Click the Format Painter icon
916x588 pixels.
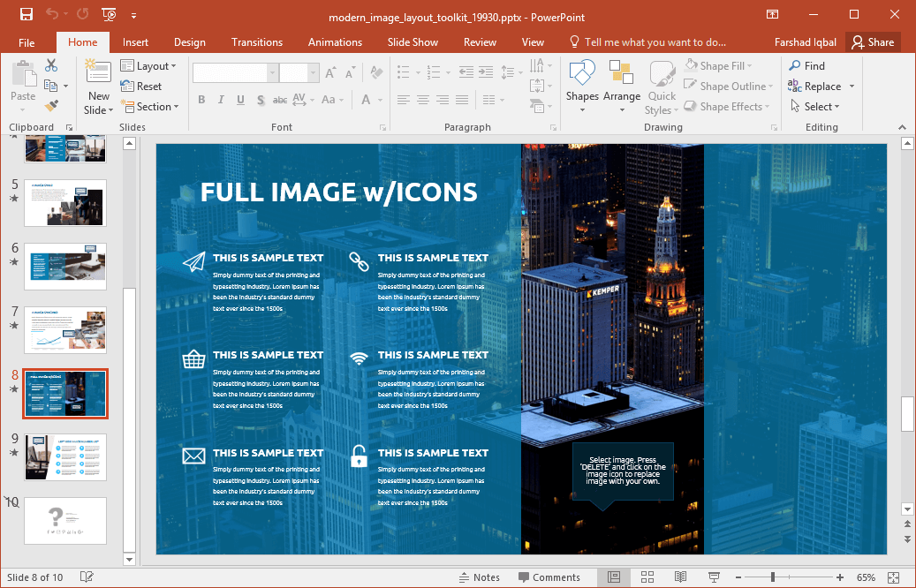click(52, 106)
